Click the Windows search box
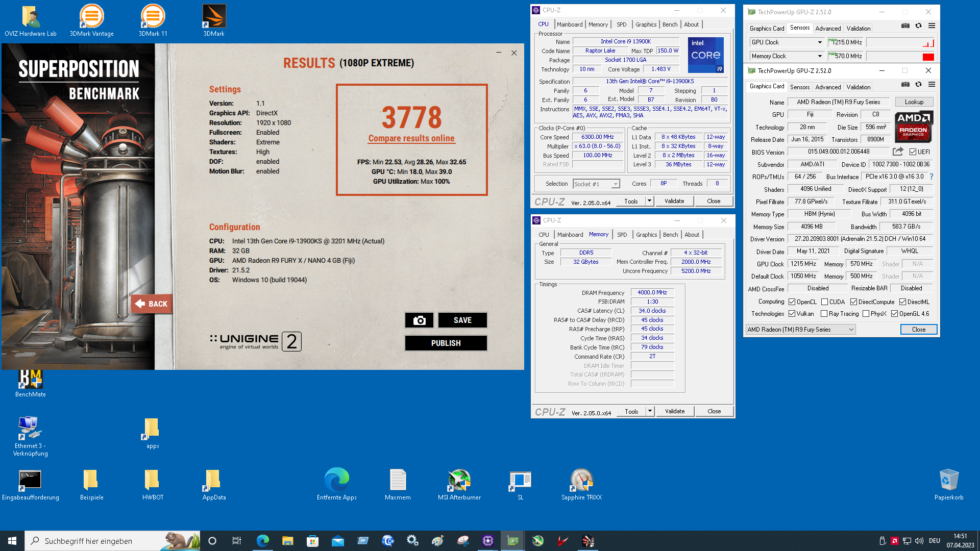The height and width of the screenshot is (551, 980). tap(112, 541)
